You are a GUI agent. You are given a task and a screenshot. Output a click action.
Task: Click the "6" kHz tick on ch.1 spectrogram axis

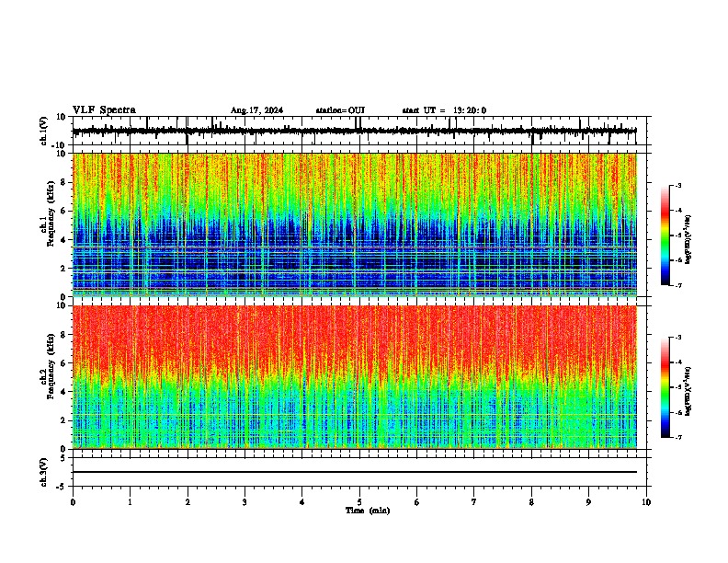pyautogui.click(x=64, y=211)
